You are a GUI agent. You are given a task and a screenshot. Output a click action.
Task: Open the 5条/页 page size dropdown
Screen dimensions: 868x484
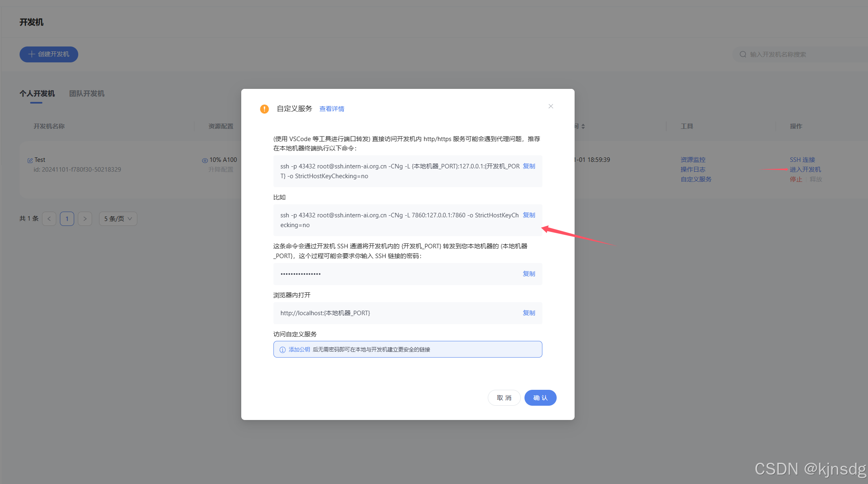click(x=117, y=219)
